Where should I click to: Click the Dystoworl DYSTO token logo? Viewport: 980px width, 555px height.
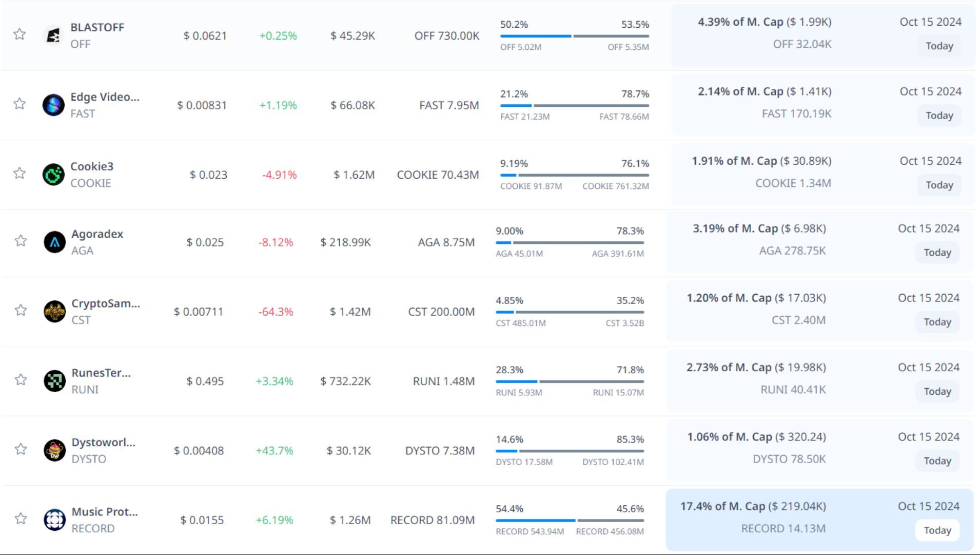54,450
